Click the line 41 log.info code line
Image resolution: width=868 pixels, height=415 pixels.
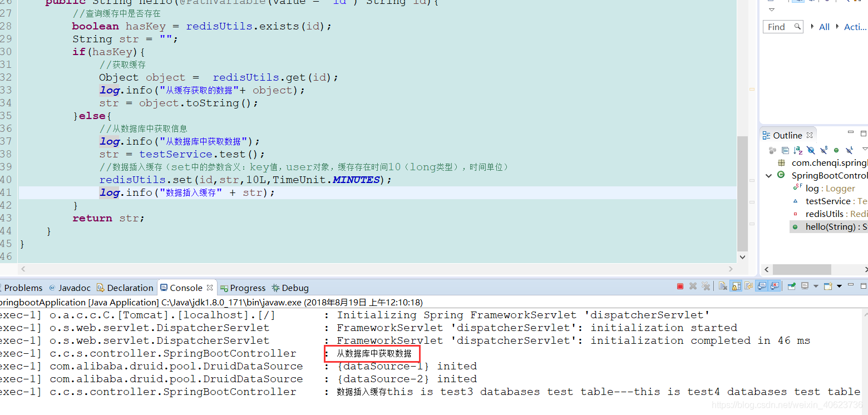188,192
